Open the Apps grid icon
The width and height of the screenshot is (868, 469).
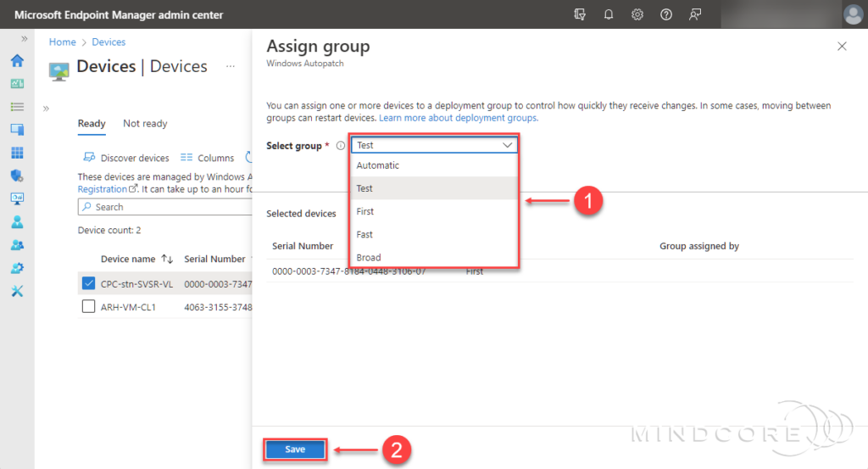(x=17, y=153)
